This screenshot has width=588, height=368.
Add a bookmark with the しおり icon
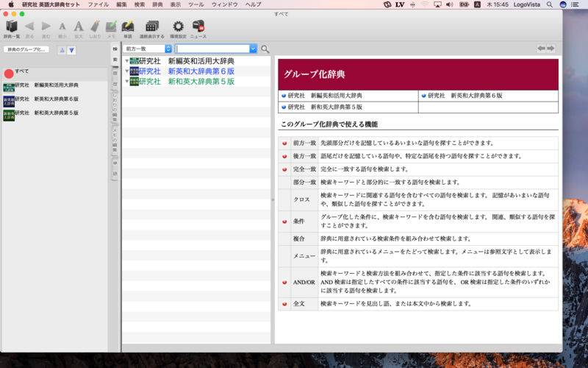coord(95,29)
